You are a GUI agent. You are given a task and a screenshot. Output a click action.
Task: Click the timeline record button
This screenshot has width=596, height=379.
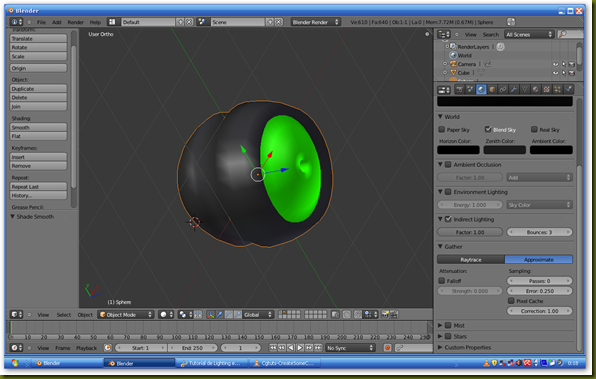coord(387,348)
